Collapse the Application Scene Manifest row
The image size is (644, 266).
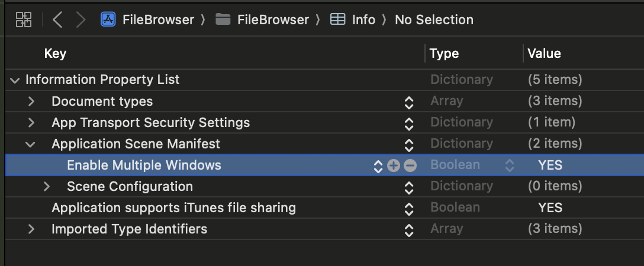coord(30,144)
